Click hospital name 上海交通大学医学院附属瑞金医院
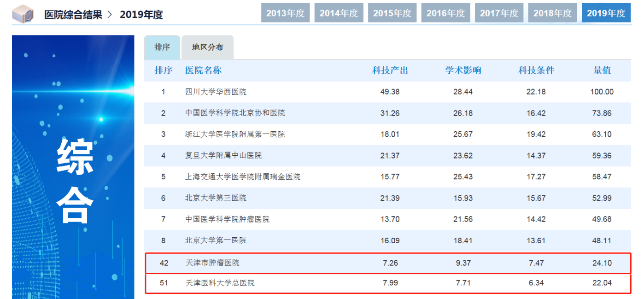This screenshot has width=644, height=299. pos(243,176)
